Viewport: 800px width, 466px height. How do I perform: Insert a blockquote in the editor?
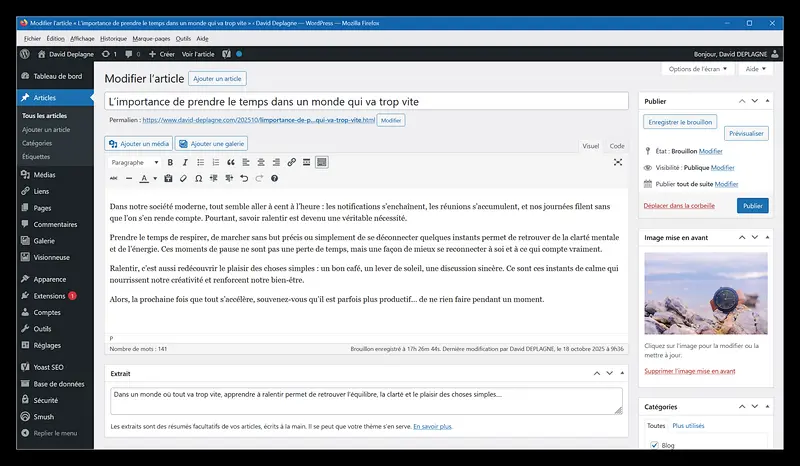(x=231, y=162)
